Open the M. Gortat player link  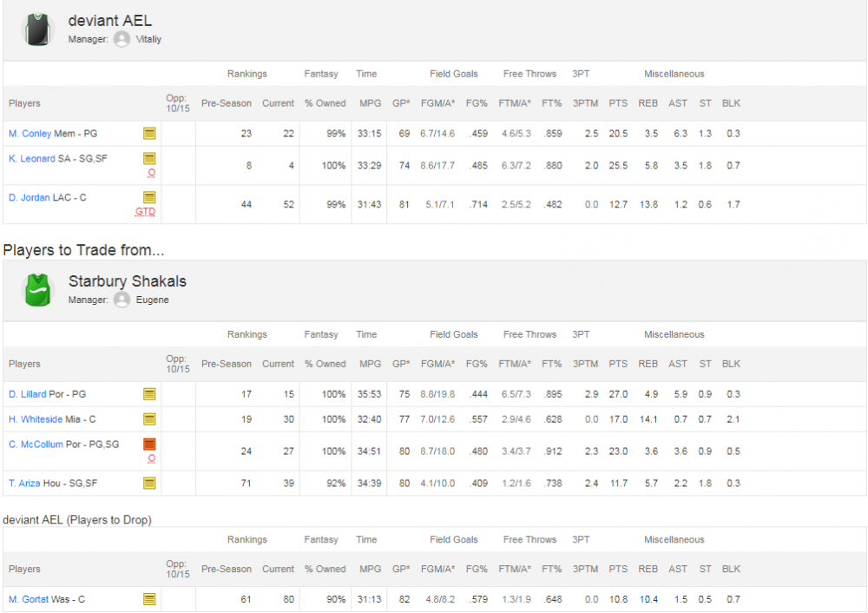tap(28, 599)
